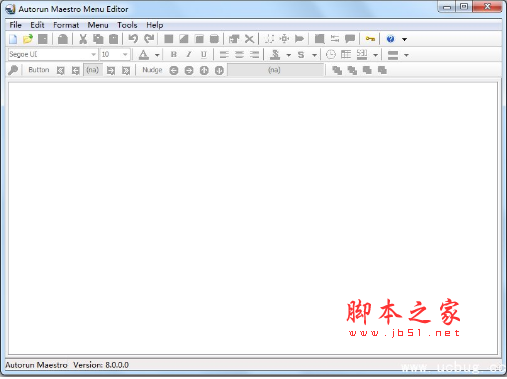Click inside the blank menu editing canvas

point(253,218)
